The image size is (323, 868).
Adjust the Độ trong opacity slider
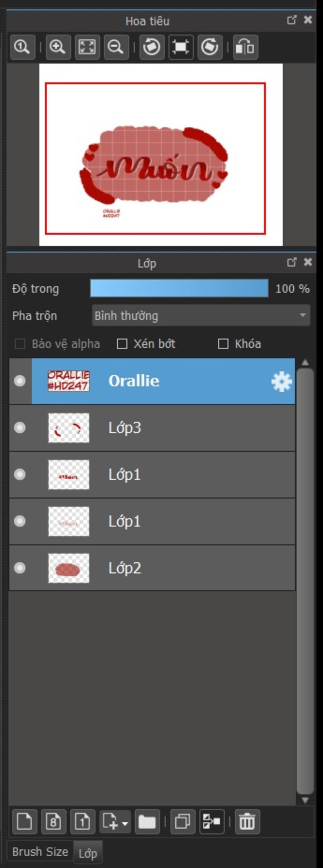click(179, 288)
